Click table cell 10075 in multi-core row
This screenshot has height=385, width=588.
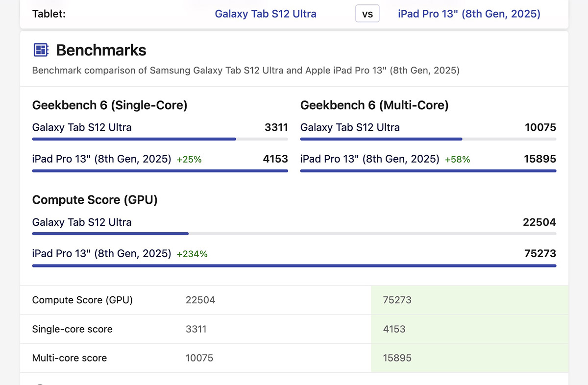tap(199, 358)
